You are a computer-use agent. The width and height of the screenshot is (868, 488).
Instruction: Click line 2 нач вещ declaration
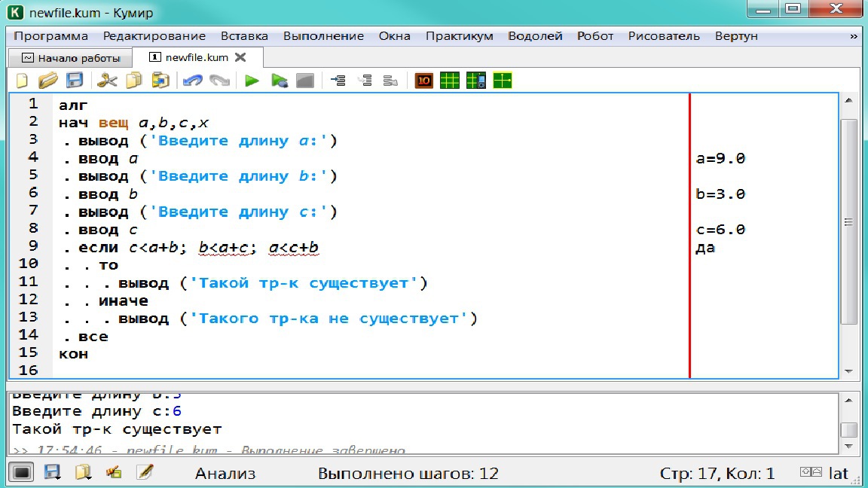133,123
